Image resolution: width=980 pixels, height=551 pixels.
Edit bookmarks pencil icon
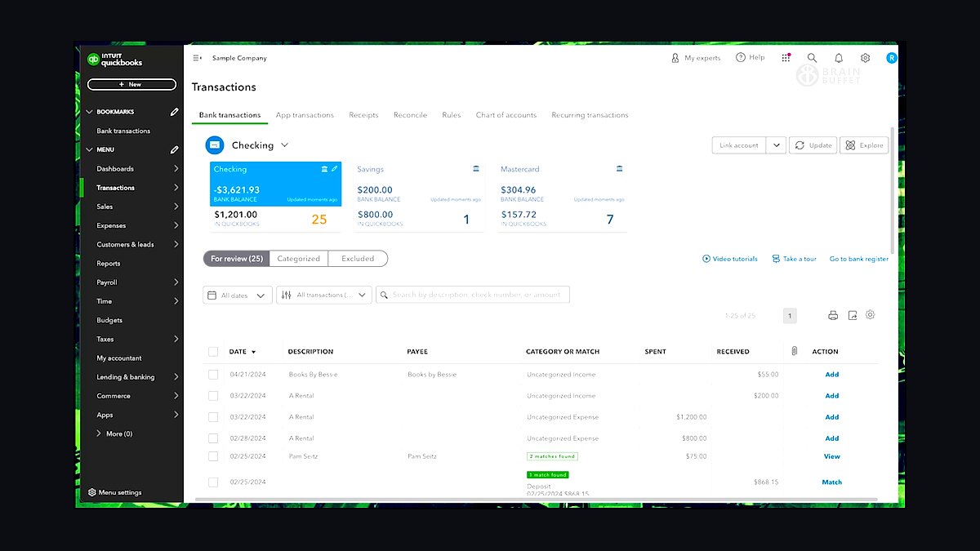point(174,112)
